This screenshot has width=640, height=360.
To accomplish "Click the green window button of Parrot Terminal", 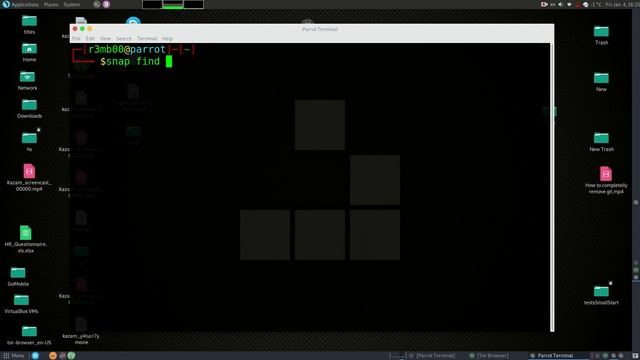I will pos(82,29).
